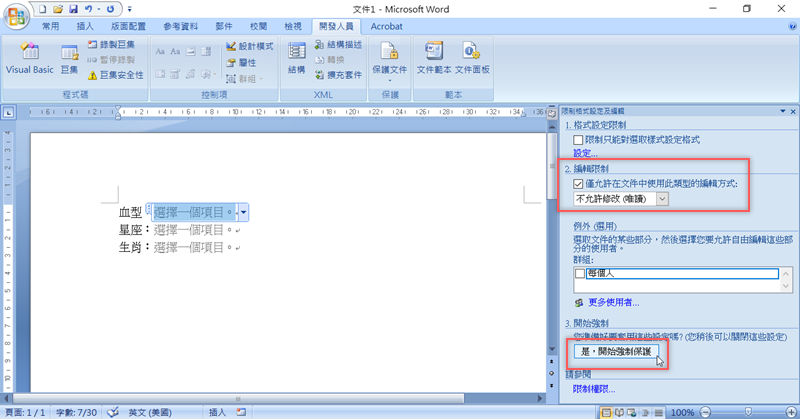The width and height of the screenshot is (800, 419).
Task: Create a new document from quick access
Action: [x=43, y=9]
